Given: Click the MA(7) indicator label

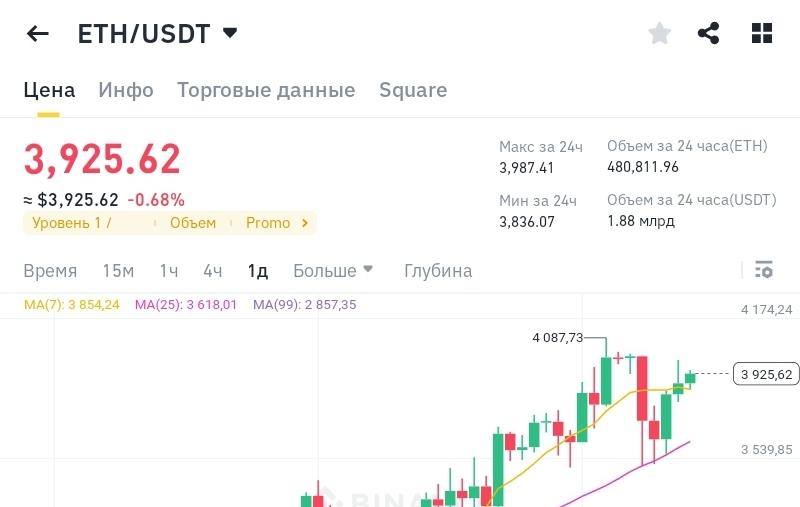Looking at the screenshot, I should (72, 305).
